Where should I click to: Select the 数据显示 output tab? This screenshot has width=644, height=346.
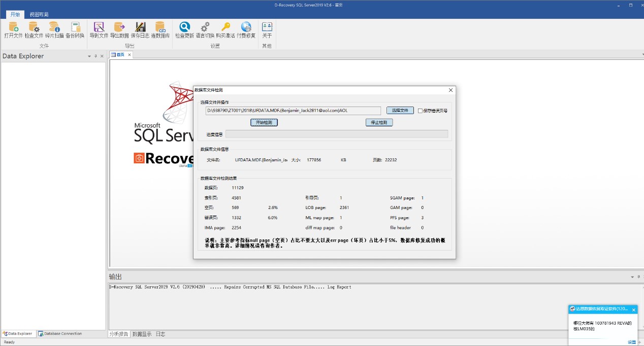[142, 334]
